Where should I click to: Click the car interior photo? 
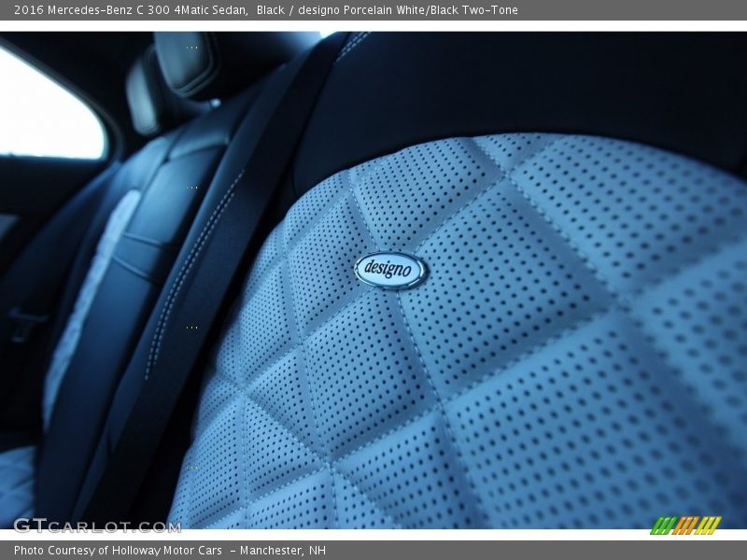pyautogui.click(x=373, y=280)
